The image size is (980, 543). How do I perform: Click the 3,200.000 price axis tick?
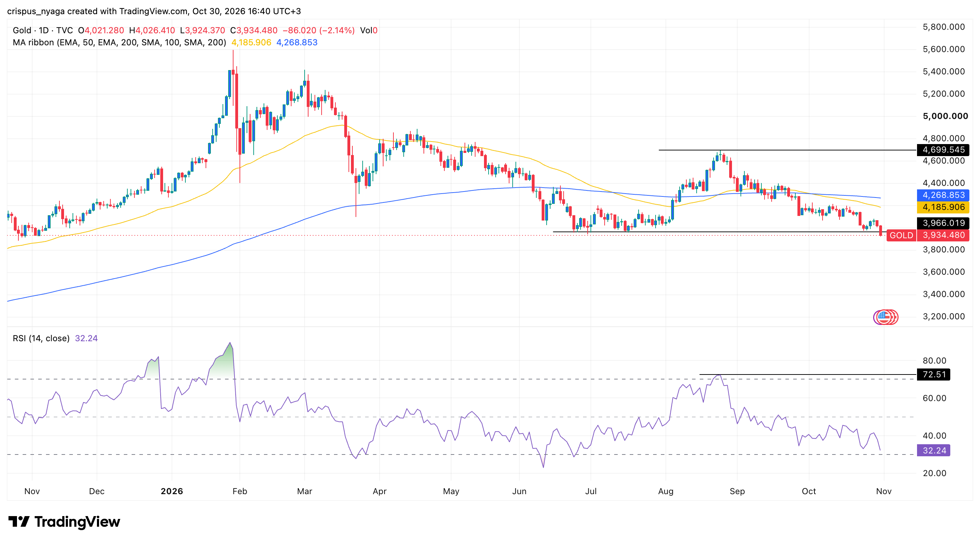pyautogui.click(x=944, y=316)
